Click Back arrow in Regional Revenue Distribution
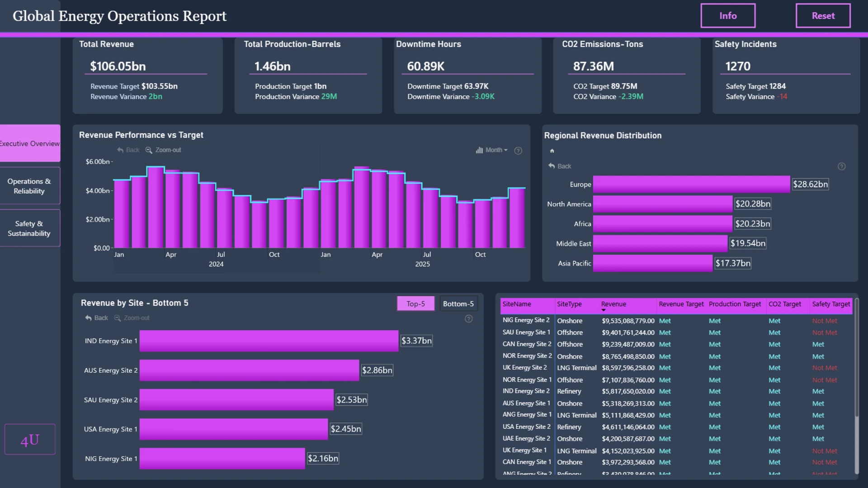The image size is (868, 488). [x=552, y=166]
